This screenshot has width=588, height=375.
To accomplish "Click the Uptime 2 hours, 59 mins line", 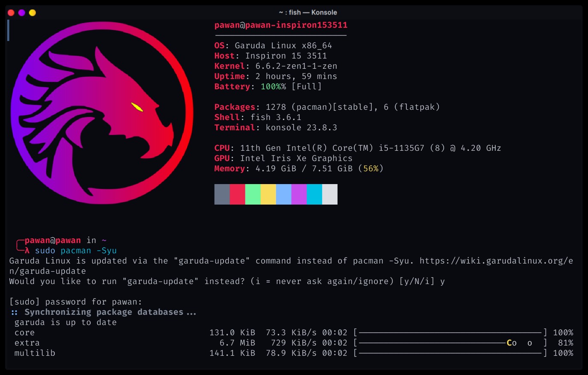I will click(x=276, y=76).
